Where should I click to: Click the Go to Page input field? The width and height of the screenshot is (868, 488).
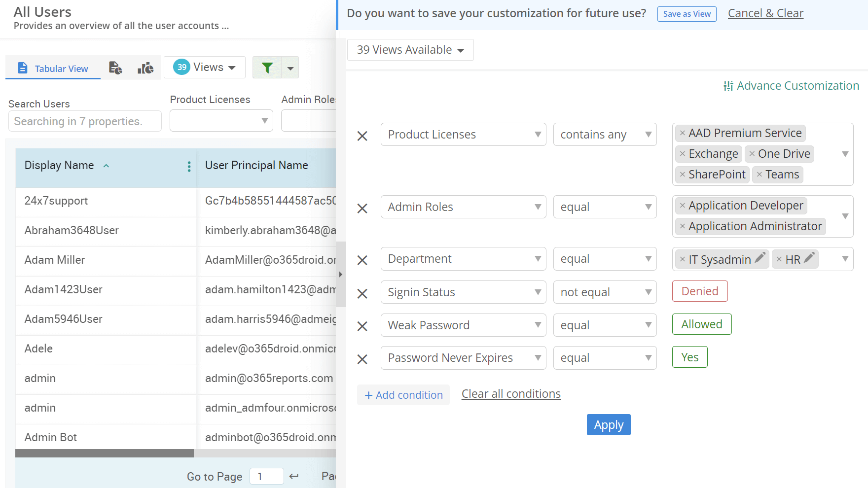pyautogui.click(x=266, y=476)
